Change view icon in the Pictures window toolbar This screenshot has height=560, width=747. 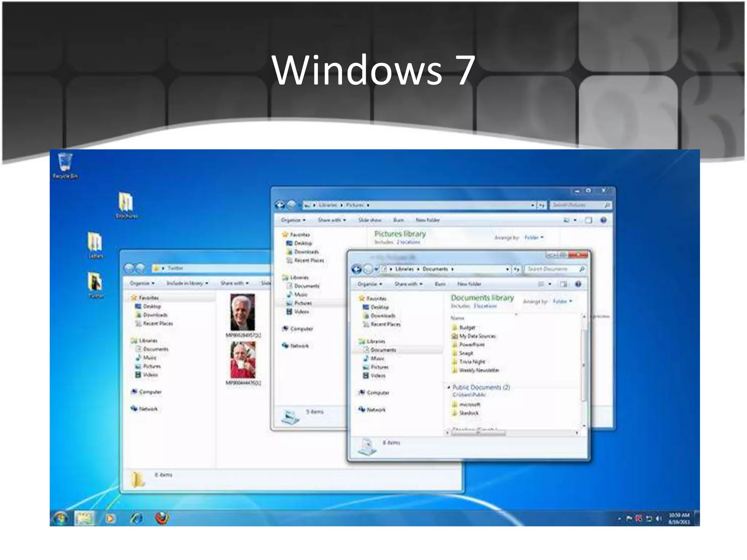click(x=566, y=220)
